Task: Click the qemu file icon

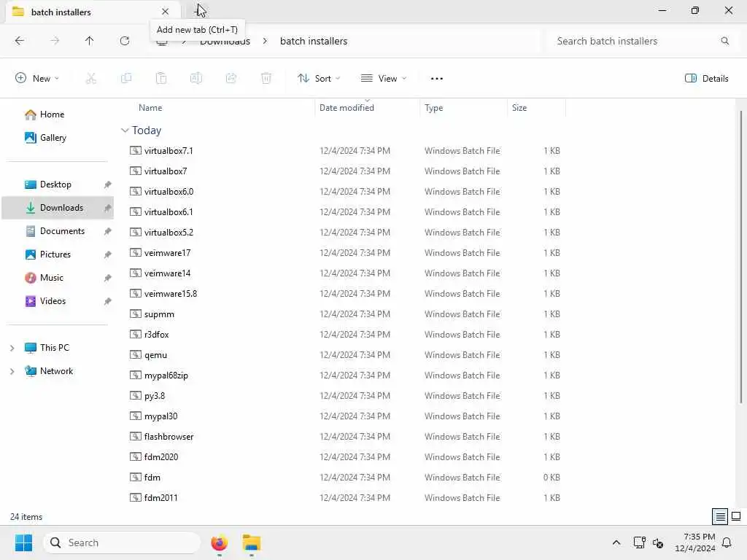Action: (x=136, y=355)
